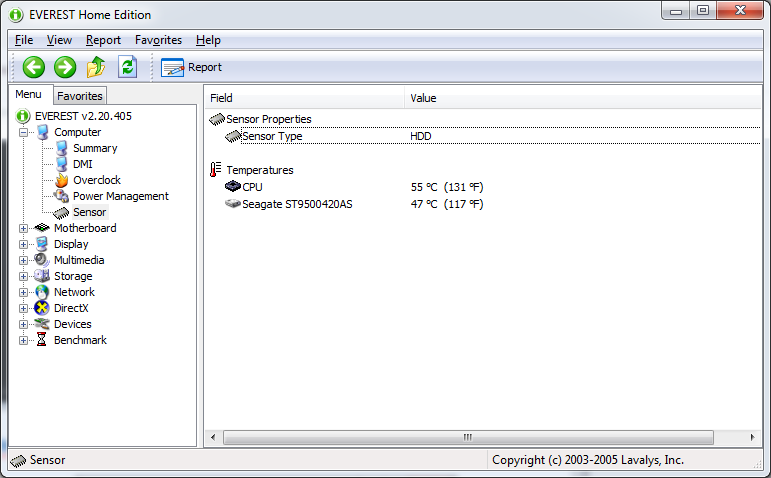Screen dimensions: 771x478
Task: Click the EVEREST v2.20.405 root icon
Action: tap(23, 117)
